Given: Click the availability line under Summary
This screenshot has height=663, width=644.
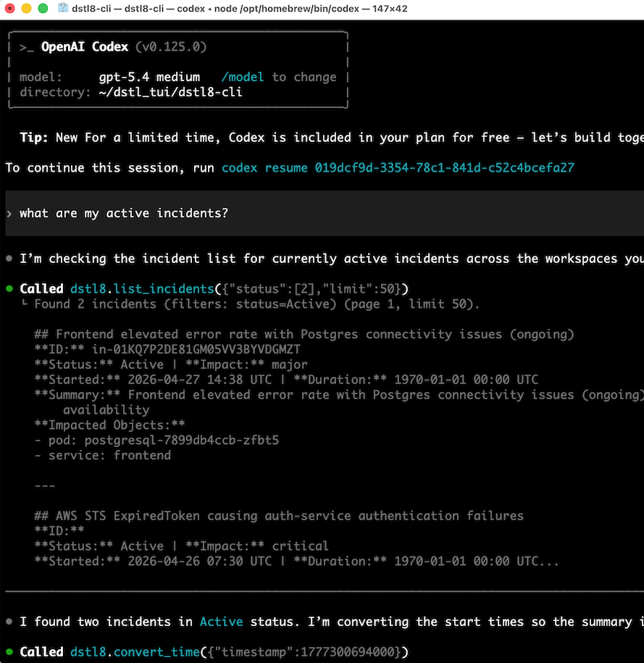Looking at the screenshot, I should [x=106, y=409].
